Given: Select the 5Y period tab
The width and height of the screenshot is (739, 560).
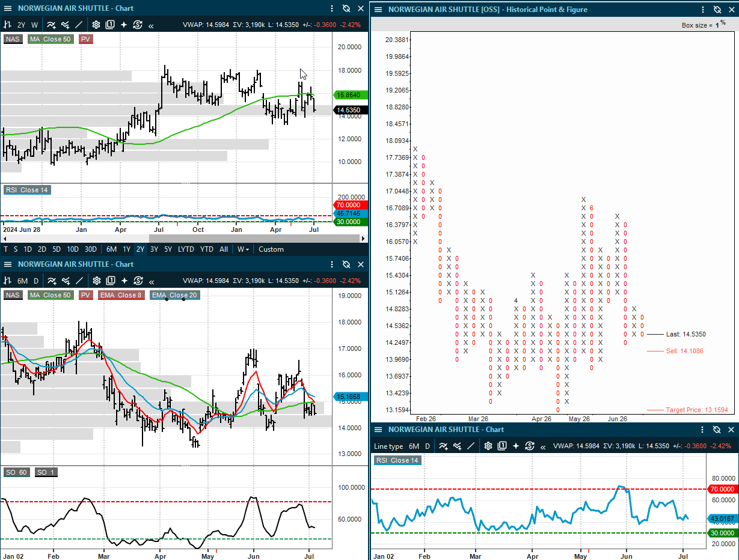Looking at the screenshot, I should [168, 249].
